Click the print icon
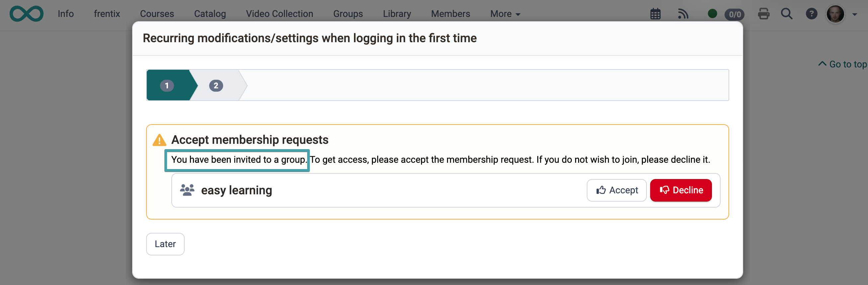This screenshot has width=868, height=285. point(763,14)
